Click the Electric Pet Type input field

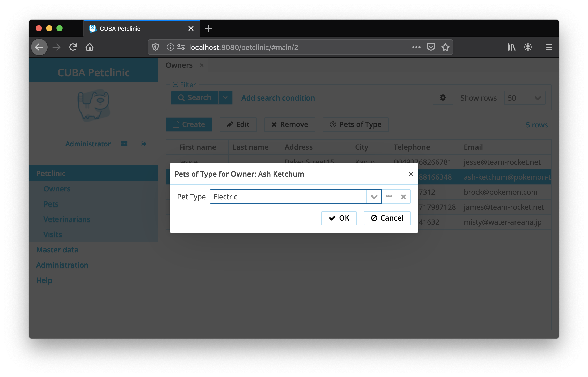click(x=288, y=197)
